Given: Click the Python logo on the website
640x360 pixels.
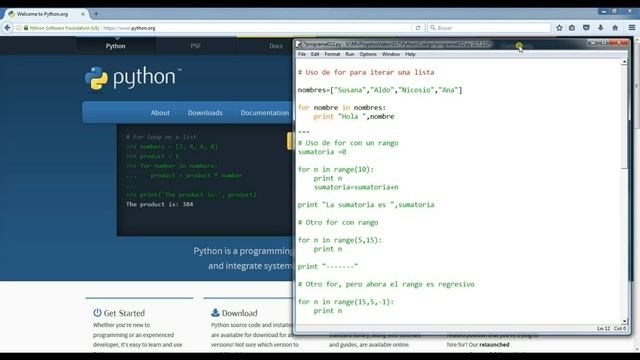Looking at the screenshot, I should (133, 78).
